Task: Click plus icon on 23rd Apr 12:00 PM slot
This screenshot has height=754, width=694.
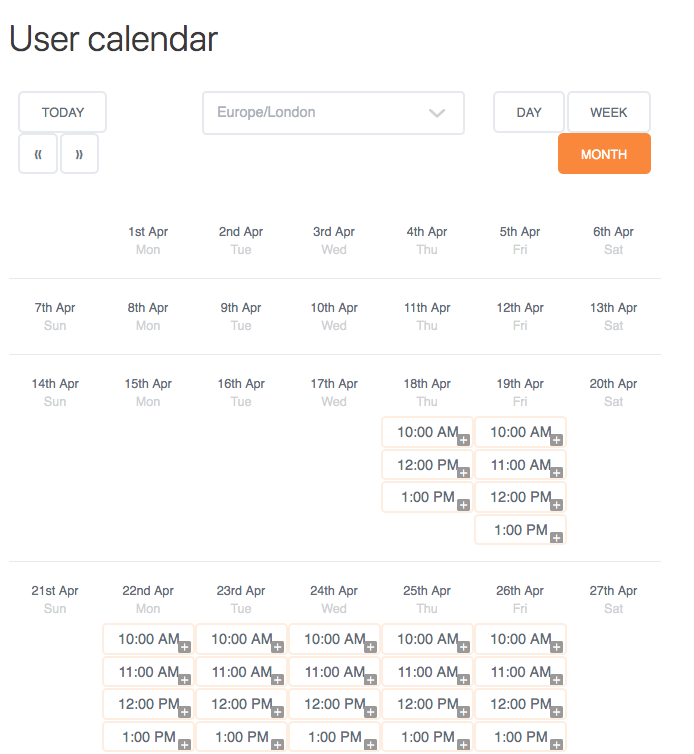Action: pyautogui.click(x=277, y=712)
